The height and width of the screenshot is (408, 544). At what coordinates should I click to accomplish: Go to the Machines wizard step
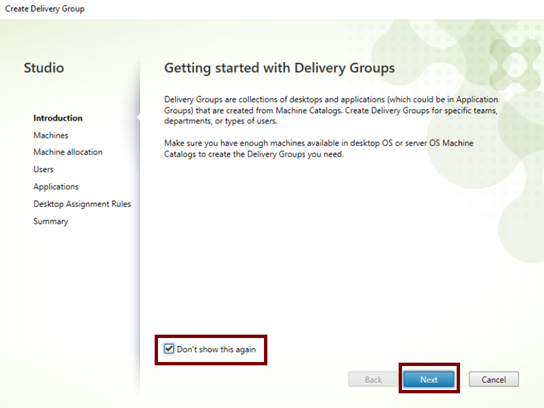click(x=51, y=135)
